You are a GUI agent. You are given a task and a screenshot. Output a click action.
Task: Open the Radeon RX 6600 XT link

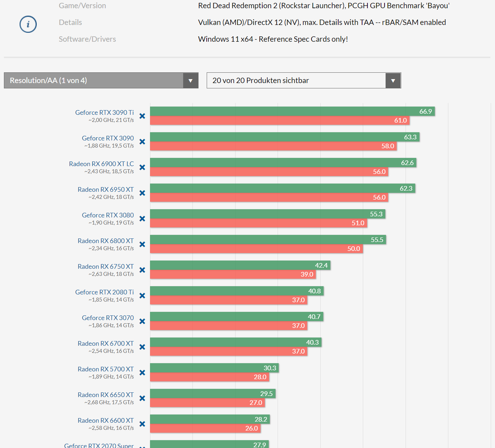pyautogui.click(x=106, y=421)
